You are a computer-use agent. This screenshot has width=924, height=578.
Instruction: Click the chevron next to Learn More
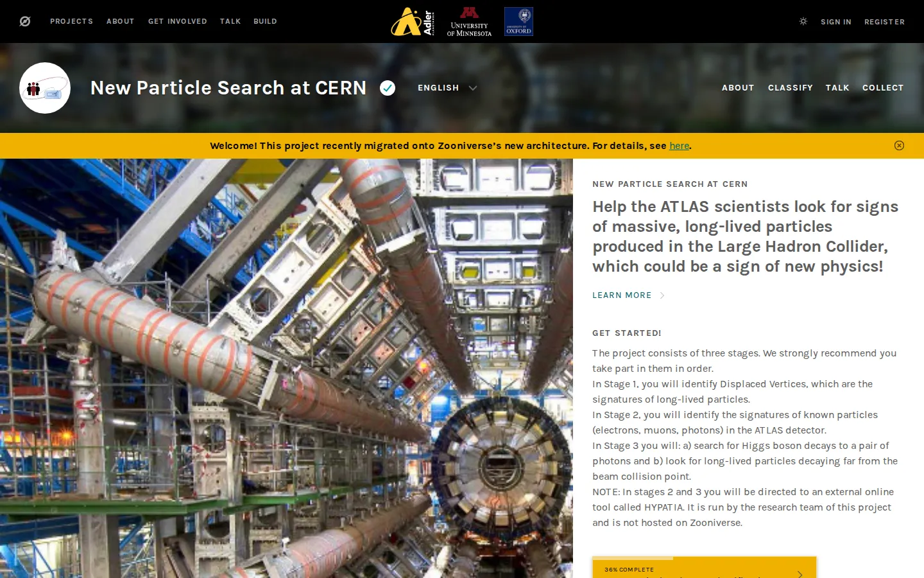click(662, 295)
